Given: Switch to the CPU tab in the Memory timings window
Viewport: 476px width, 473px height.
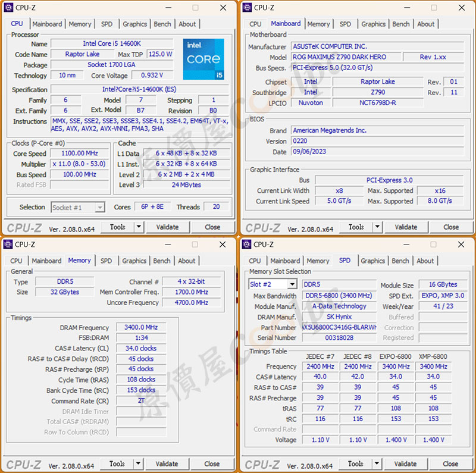Looking at the screenshot, I should pyautogui.click(x=16, y=261).
